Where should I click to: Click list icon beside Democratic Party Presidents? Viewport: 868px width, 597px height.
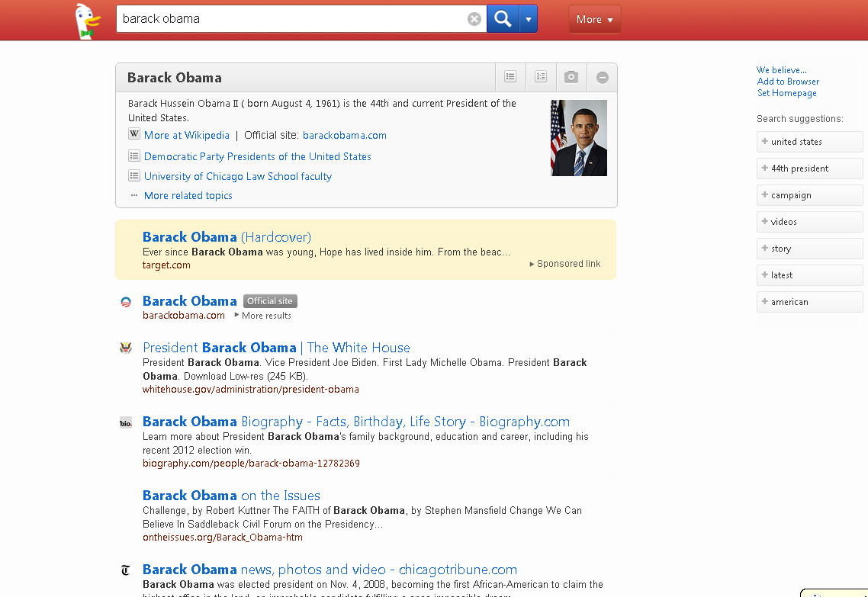(134, 156)
